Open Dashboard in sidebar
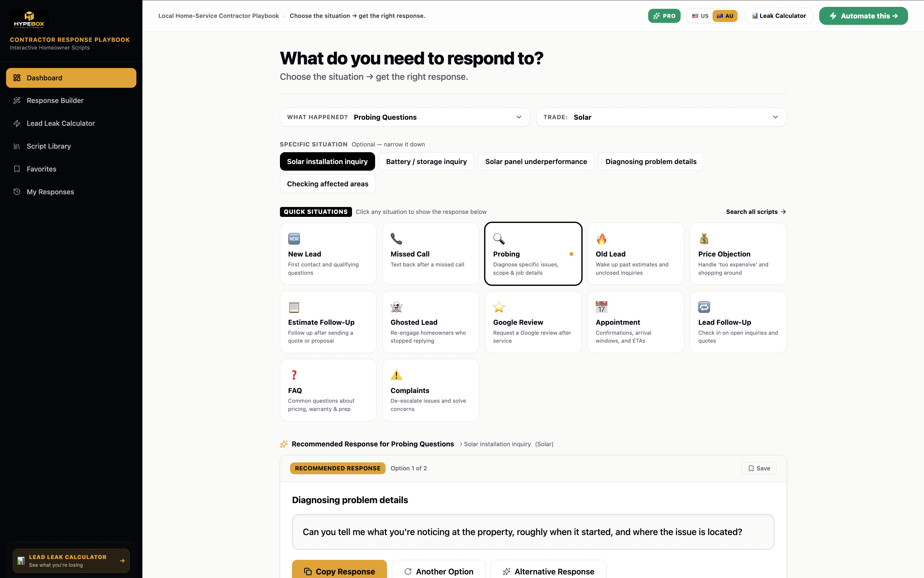 [71, 78]
